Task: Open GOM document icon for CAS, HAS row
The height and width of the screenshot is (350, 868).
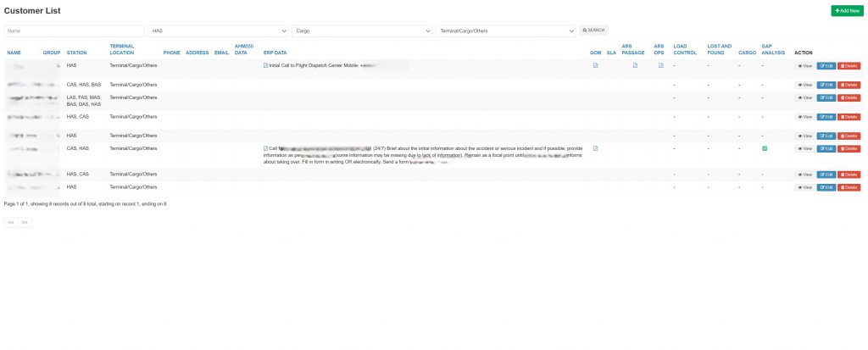Action: [596, 148]
